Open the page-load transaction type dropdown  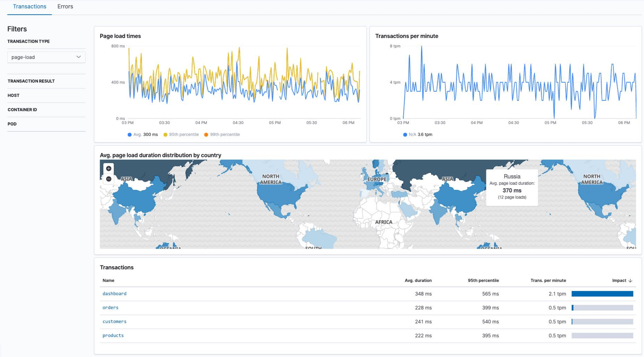tap(46, 57)
